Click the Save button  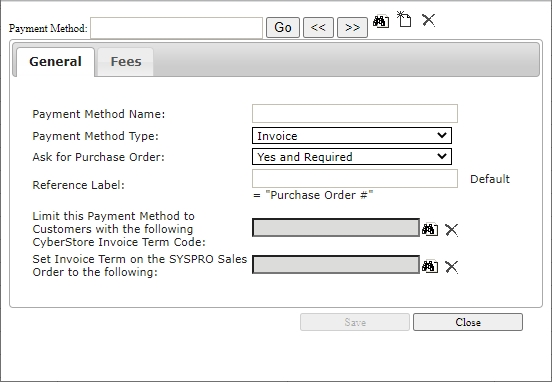click(355, 322)
